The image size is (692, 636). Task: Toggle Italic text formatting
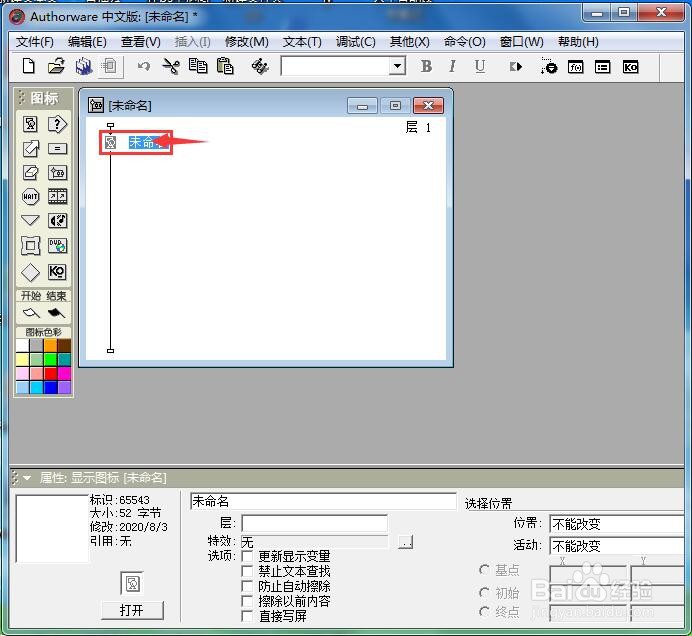[x=452, y=67]
